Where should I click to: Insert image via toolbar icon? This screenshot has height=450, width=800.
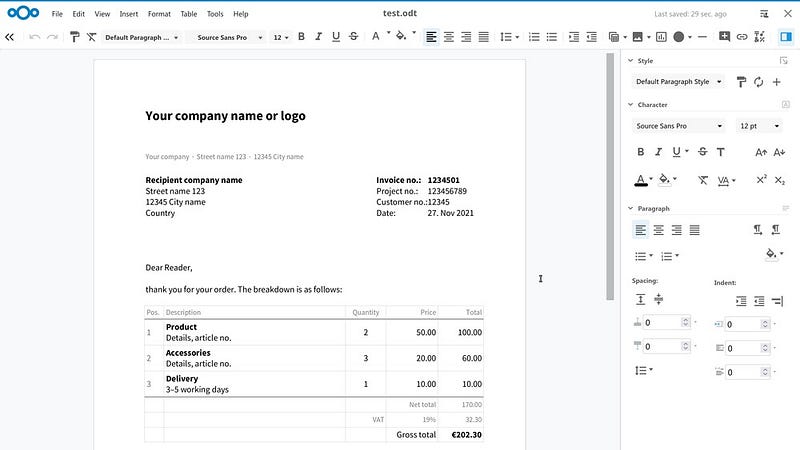click(x=637, y=37)
